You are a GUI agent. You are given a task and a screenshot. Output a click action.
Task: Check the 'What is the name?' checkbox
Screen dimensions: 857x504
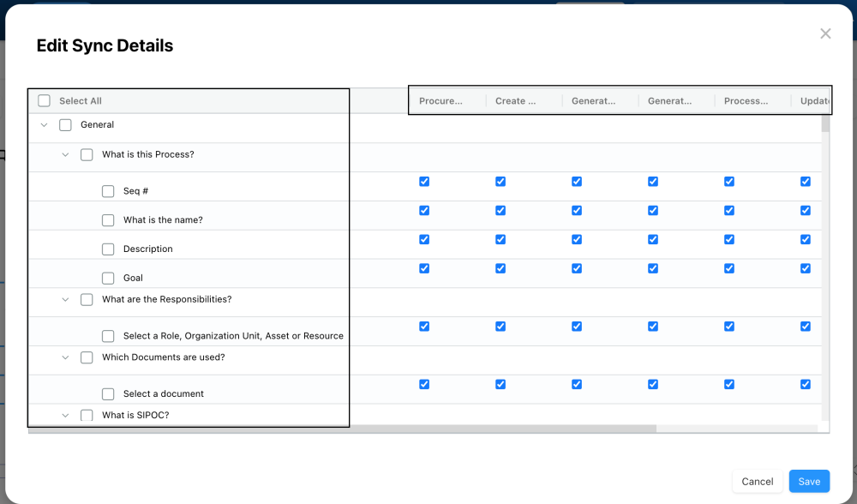click(108, 220)
